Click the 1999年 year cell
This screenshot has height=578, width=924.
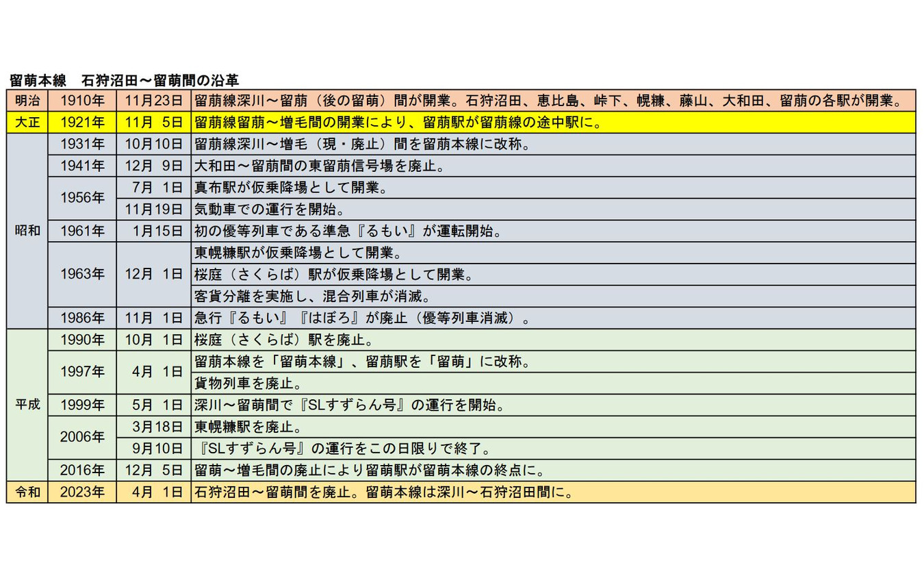pos(82,405)
